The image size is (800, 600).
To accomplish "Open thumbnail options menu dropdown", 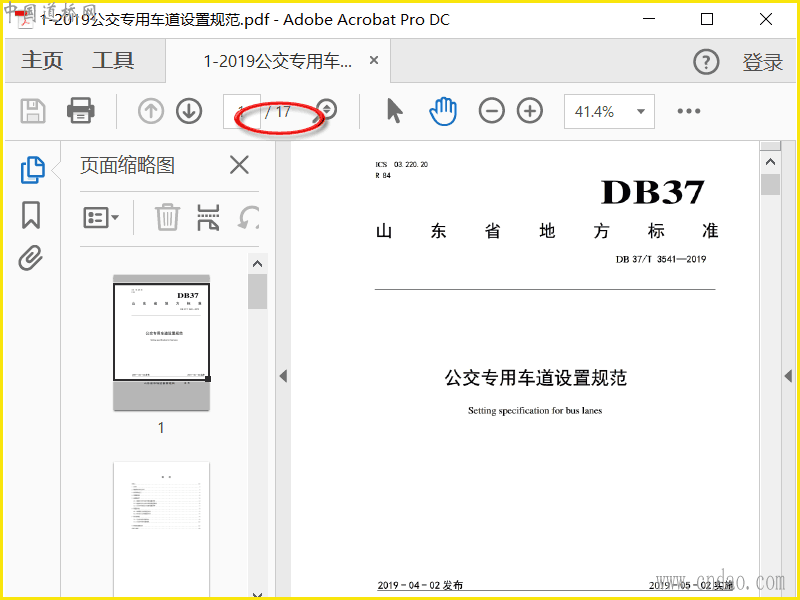I will 101,218.
